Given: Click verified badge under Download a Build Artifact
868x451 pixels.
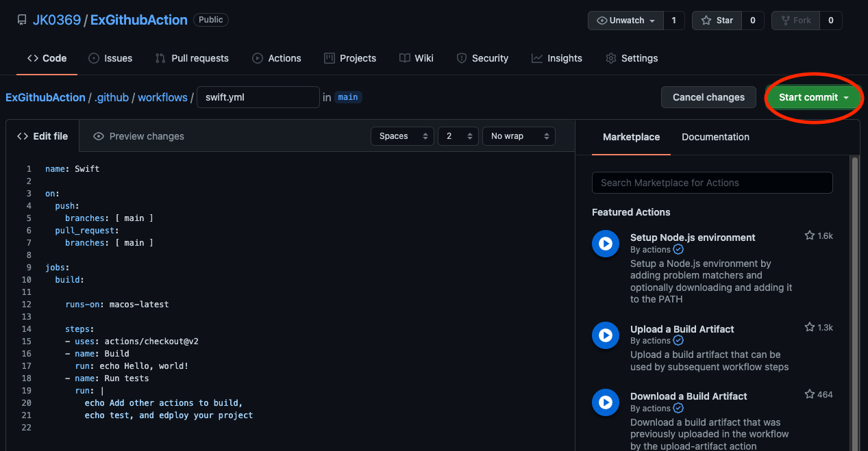Looking at the screenshot, I should [678, 408].
